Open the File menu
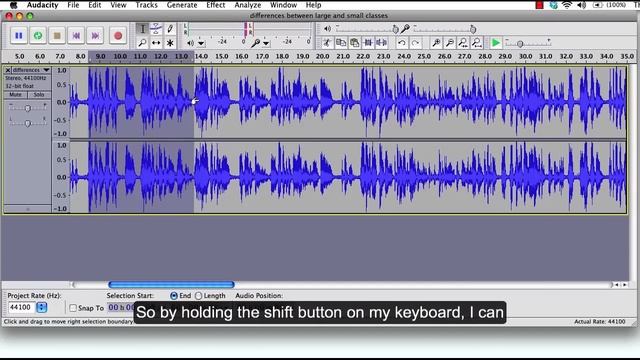This screenshot has height=360, width=640. 73,5
